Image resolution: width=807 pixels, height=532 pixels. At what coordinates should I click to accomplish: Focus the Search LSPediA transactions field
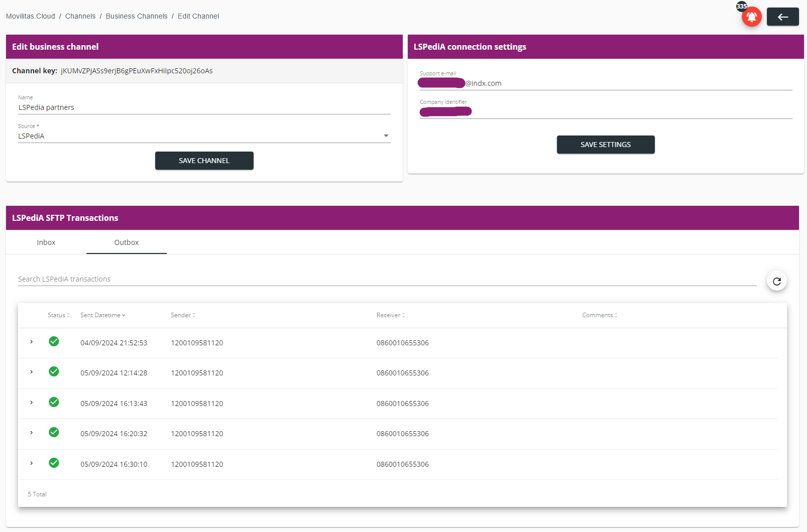point(387,279)
